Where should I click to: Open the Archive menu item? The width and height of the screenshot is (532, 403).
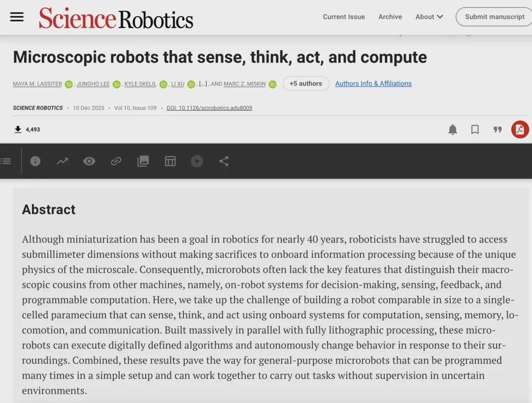pos(390,17)
